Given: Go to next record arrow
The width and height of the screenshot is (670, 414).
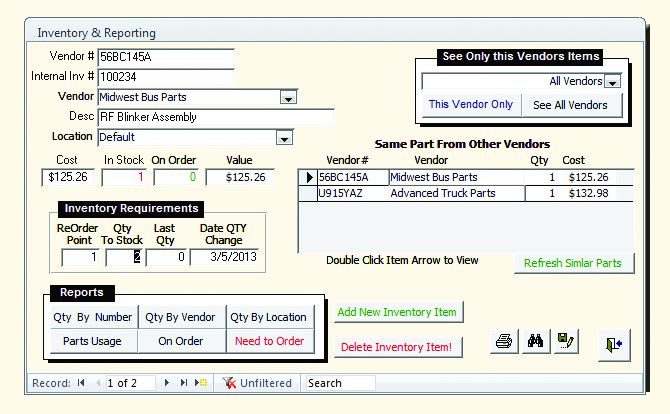Looking at the screenshot, I should pyautogui.click(x=167, y=383).
